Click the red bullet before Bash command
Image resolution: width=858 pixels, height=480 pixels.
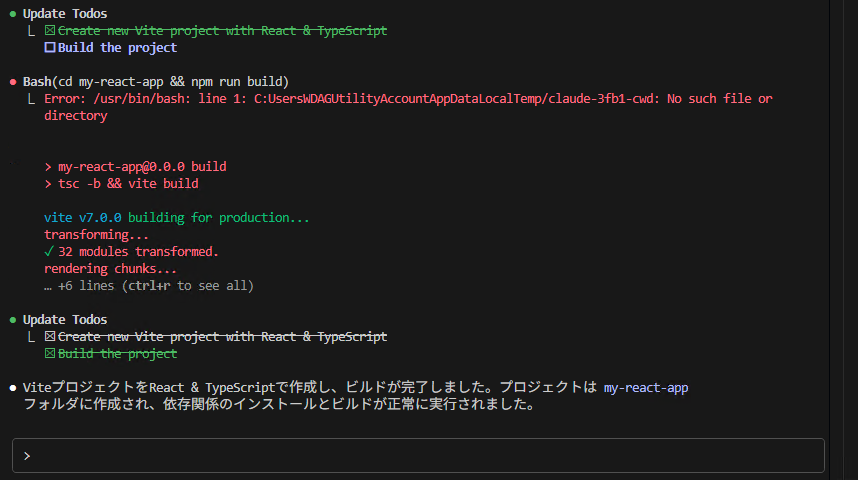(x=13, y=82)
